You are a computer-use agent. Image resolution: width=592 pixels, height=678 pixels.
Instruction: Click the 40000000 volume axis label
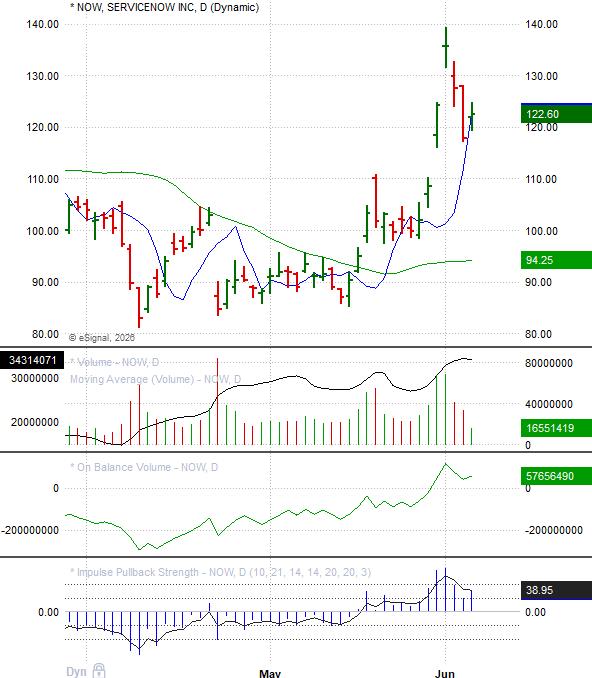(x=549, y=404)
